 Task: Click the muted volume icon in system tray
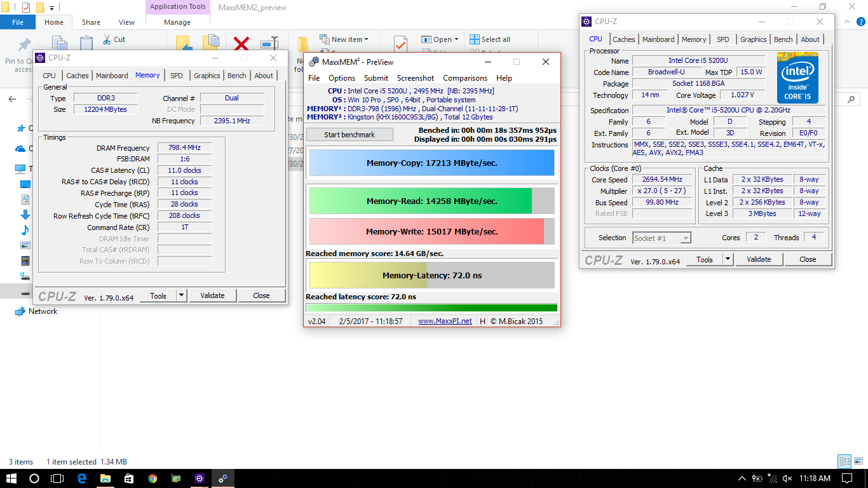coord(787,478)
